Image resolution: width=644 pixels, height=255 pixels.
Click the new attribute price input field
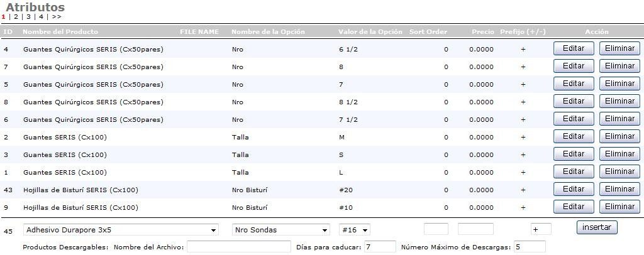point(475,229)
